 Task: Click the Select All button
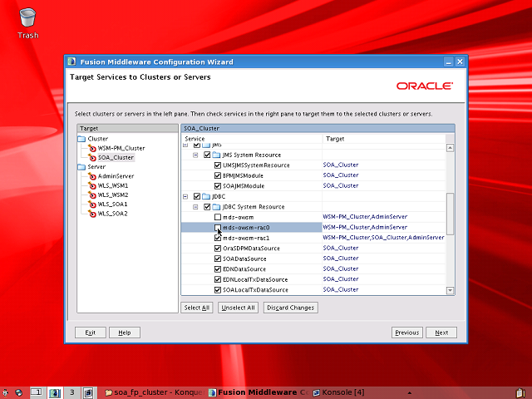pyautogui.click(x=197, y=308)
